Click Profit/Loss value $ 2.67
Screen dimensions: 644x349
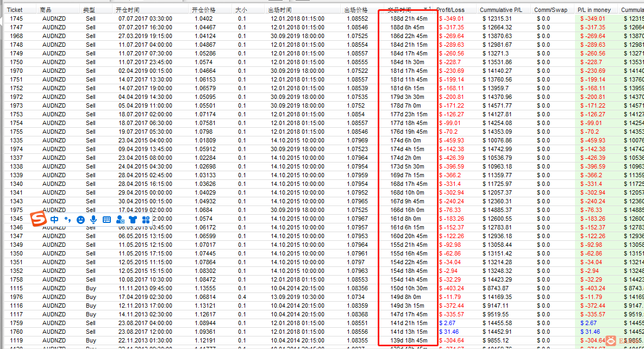point(447,323)
